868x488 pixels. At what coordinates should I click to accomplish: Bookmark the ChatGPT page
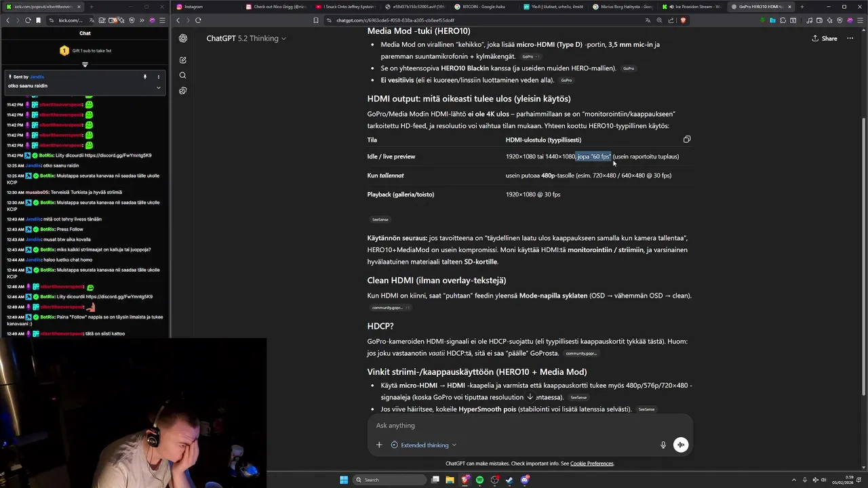(x=316, y=20)
